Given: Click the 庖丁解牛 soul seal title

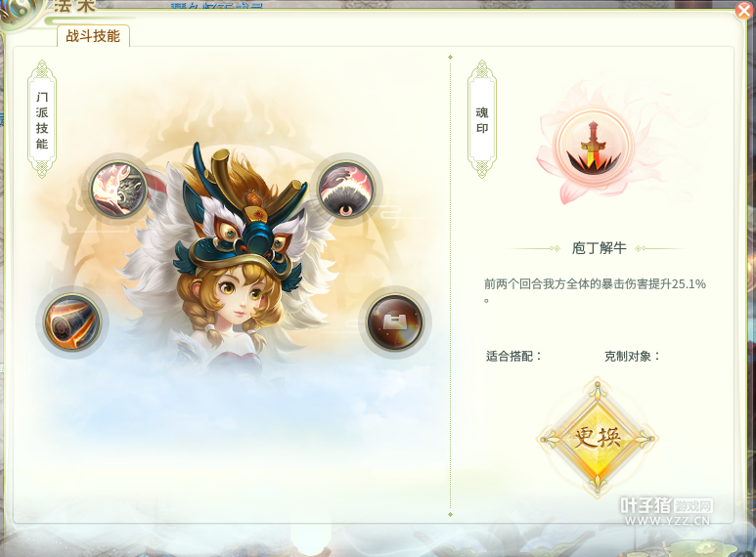Looking at the screenshot, I should point(599,248).
